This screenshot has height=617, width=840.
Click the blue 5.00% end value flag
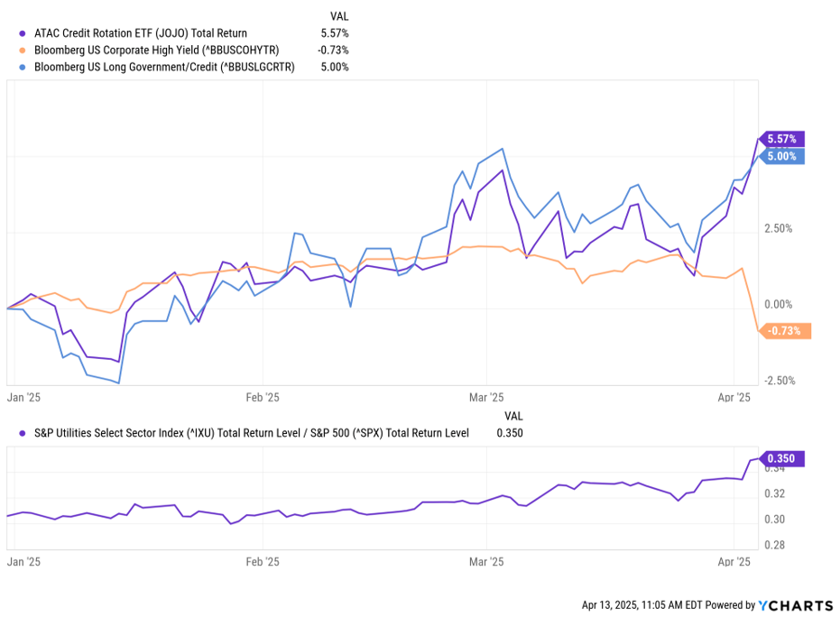[781, 156]
